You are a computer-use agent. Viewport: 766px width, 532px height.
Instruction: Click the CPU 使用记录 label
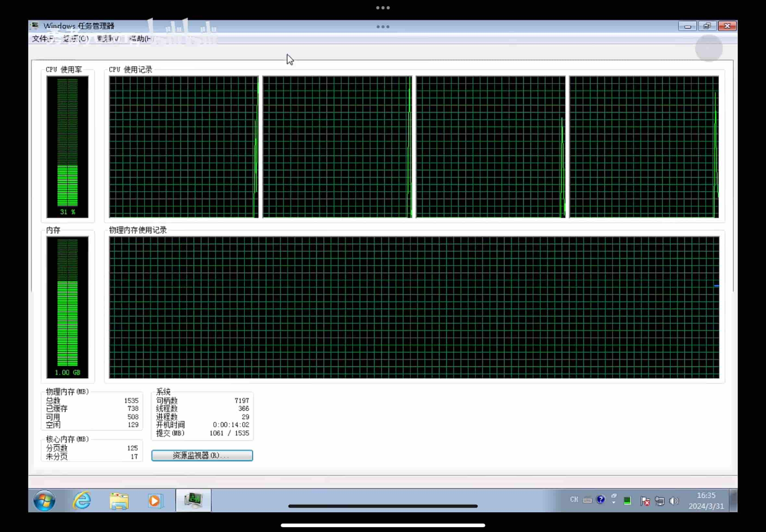130,69
